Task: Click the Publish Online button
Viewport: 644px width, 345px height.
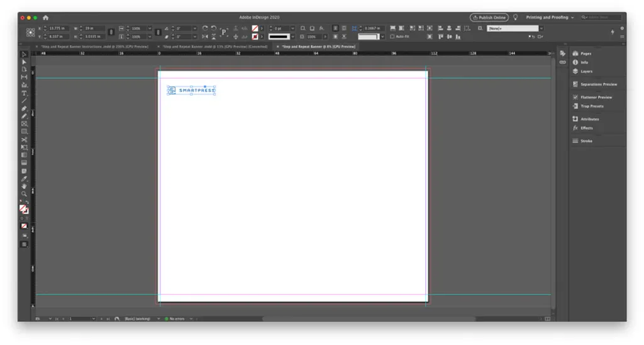Action: (x=489, y=18)
